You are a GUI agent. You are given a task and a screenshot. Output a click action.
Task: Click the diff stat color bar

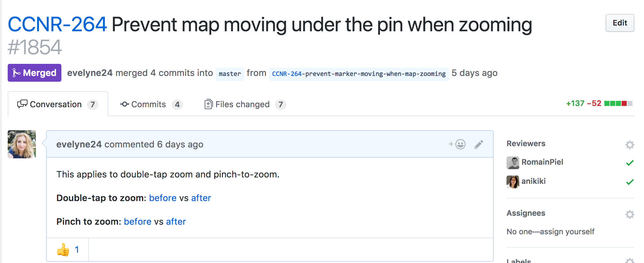coord(618,103)
